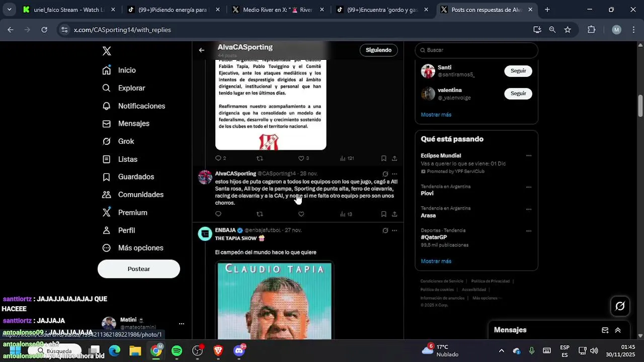Click the floating Grok button
Viewport: 644px width, 362px height.
[620, 306]
